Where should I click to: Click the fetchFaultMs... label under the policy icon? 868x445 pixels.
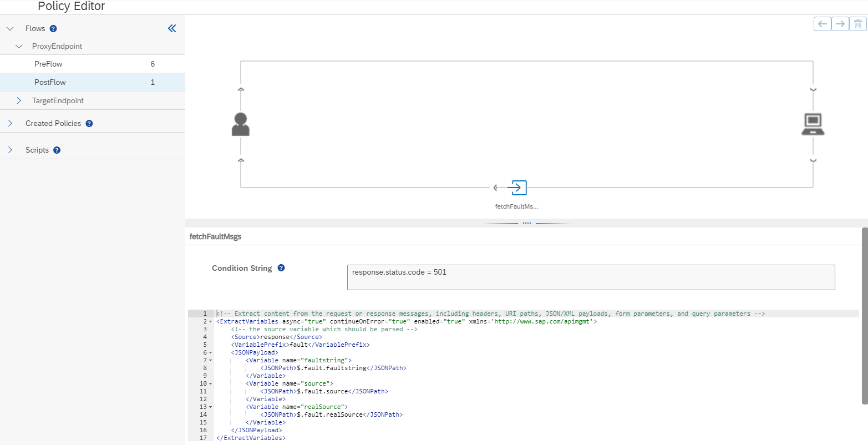(x=517, y=206)
